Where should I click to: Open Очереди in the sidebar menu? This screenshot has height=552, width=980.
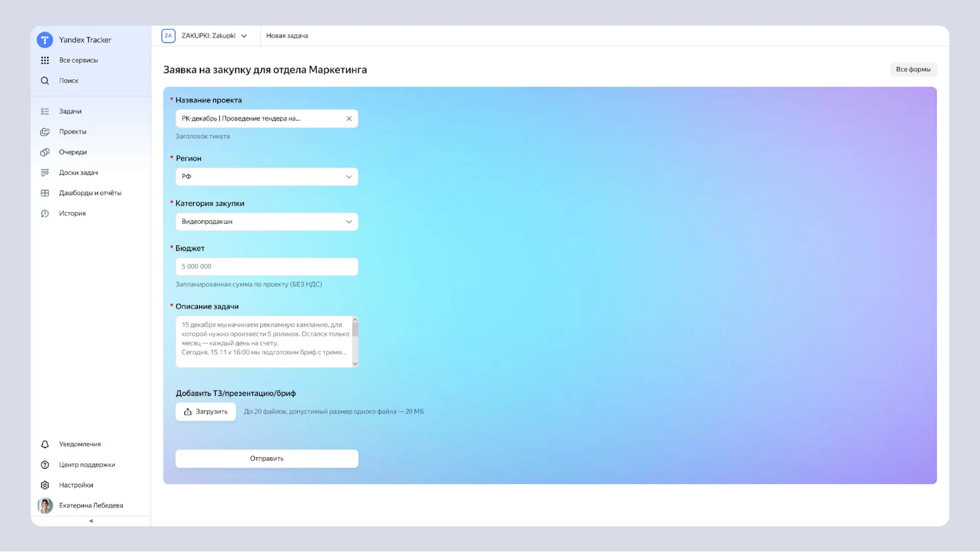(x=73, y=152)
